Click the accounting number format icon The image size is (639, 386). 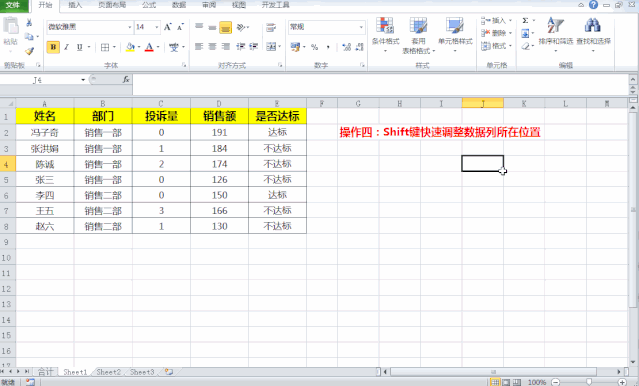pyautogui.click(x=295, y=47)
